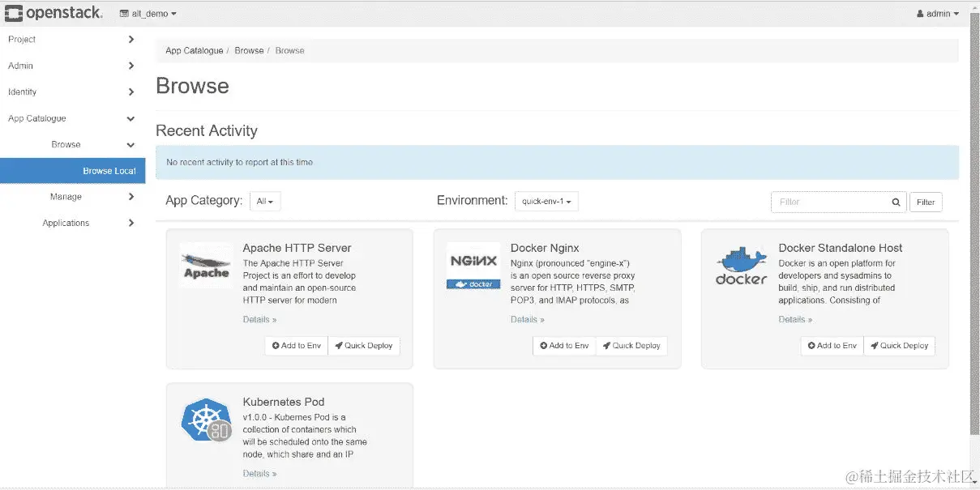This screenshot has height=490, width=980.
Task: Click the Environment label
Action: click(x=473, y=200)
